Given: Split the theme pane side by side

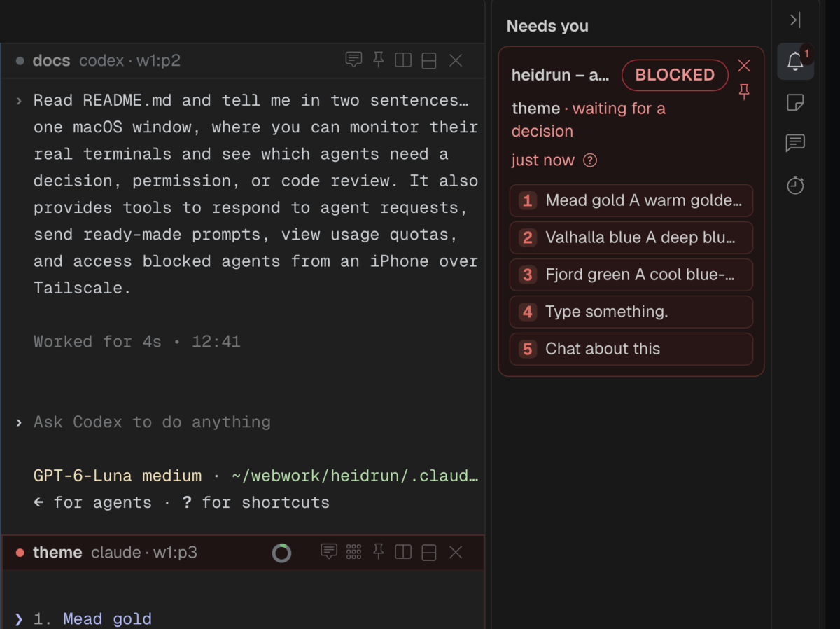Looking at the screenshot, I should tap(403, 552).
